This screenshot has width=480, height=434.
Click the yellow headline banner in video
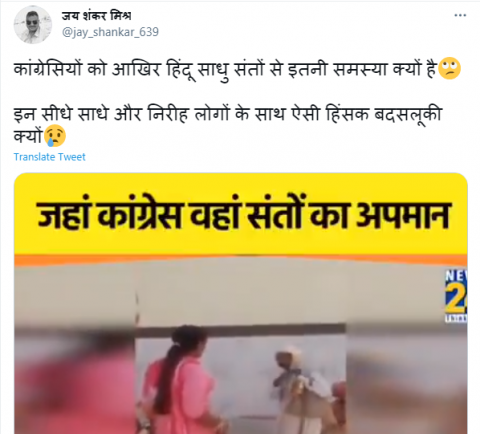coord(241,214)
